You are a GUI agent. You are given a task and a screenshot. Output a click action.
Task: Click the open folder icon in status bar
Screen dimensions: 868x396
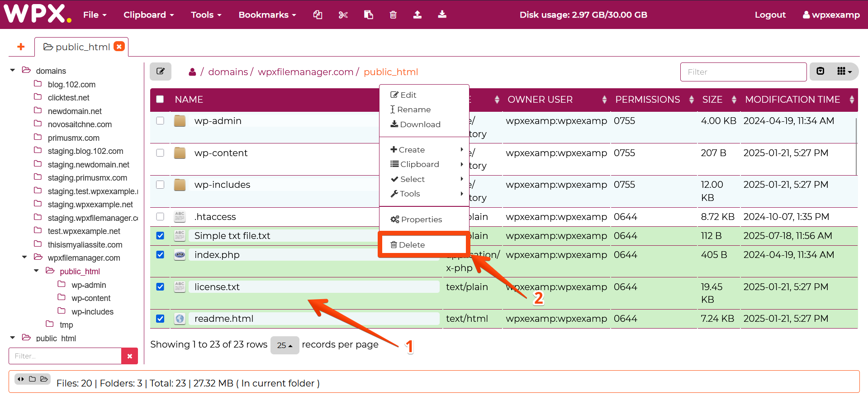coord(44,379)
